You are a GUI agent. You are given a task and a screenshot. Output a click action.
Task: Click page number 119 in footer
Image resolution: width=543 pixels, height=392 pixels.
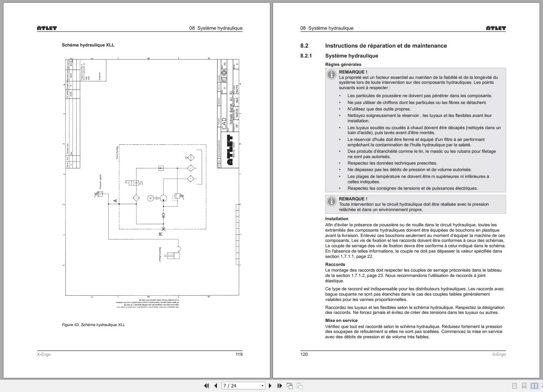[x=239, y=354]
